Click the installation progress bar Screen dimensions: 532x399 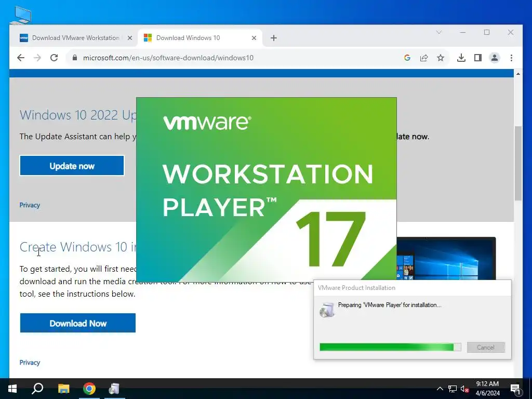tap(390, 347)
